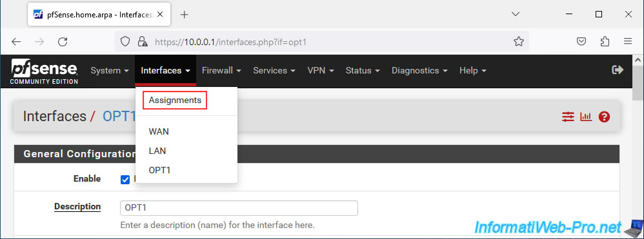Toggle the Enable interface checkbox
The width and height of the screenshot is (644, 239).
125,180
